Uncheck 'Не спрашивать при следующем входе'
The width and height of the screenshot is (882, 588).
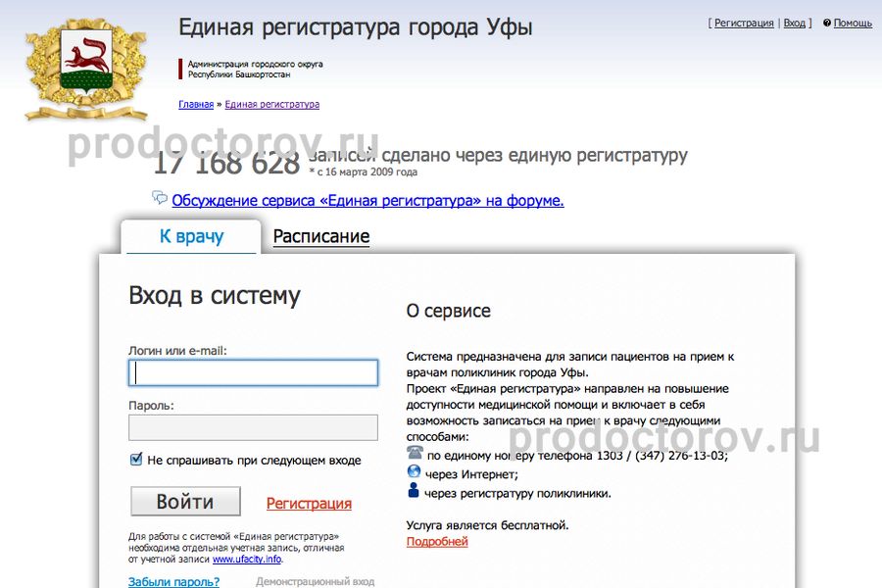136,460
